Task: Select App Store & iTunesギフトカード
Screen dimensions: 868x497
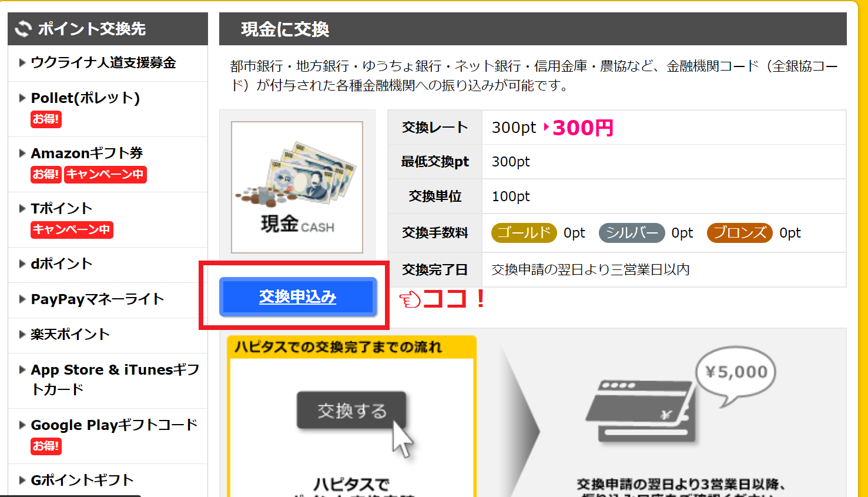Action: click(115, 379)
